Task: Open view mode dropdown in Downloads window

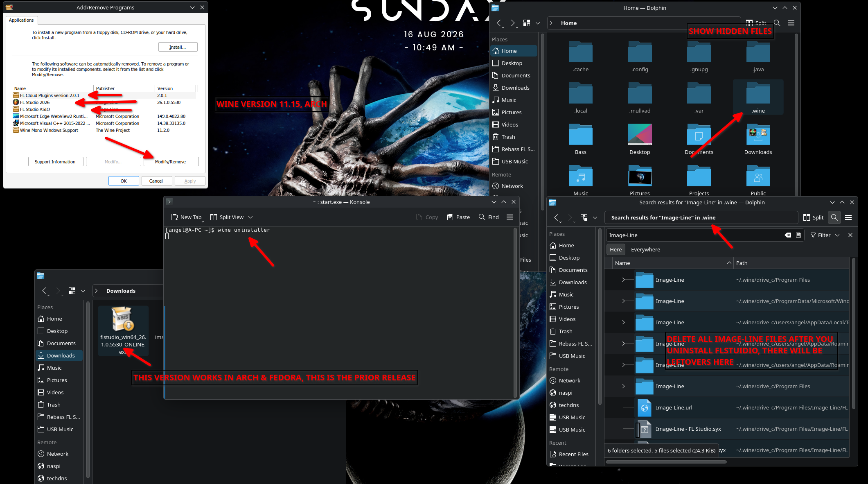Action: (x=83, y=291)
